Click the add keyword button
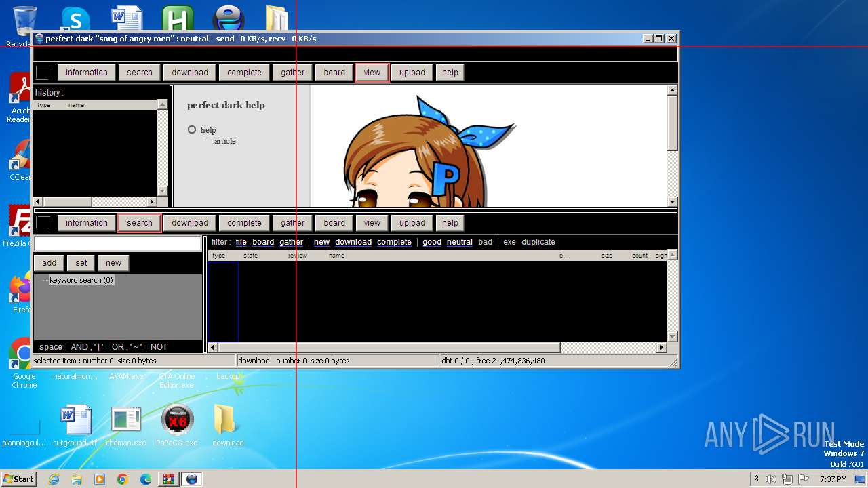The width and height of the screenshot is (868, 488). [50, 263]
